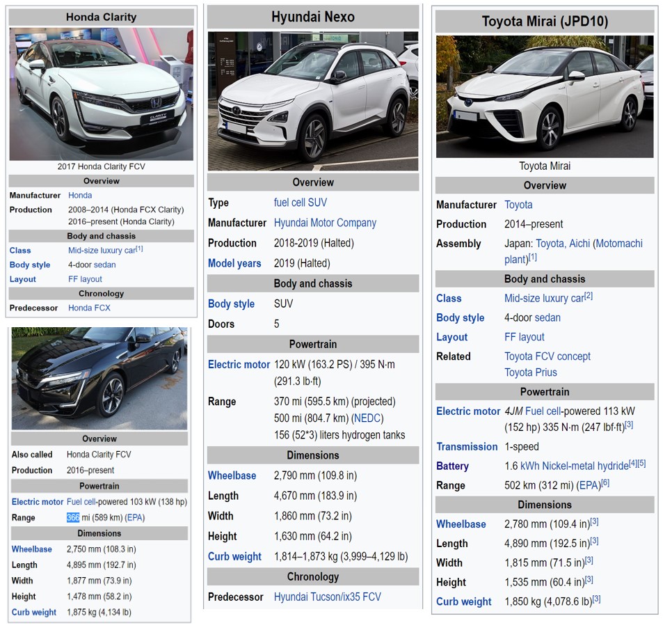Open the white 2017 Honda Clarity FCV photo
This screenshot has width=672, height=630.
click(101, 94)
